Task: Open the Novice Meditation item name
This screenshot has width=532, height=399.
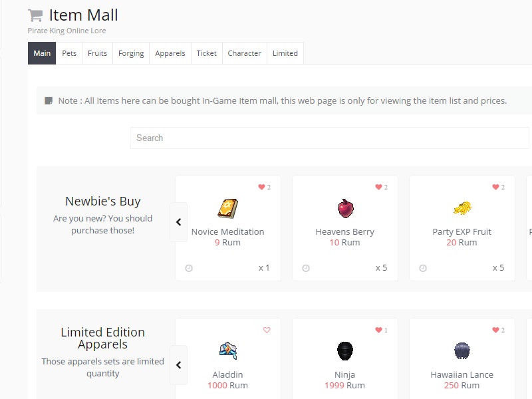Action: pos(227,231)
